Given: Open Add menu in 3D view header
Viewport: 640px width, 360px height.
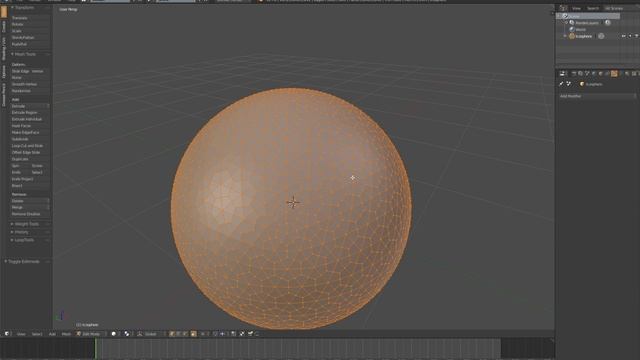Looking at the screenshot, I should point(52,333).
